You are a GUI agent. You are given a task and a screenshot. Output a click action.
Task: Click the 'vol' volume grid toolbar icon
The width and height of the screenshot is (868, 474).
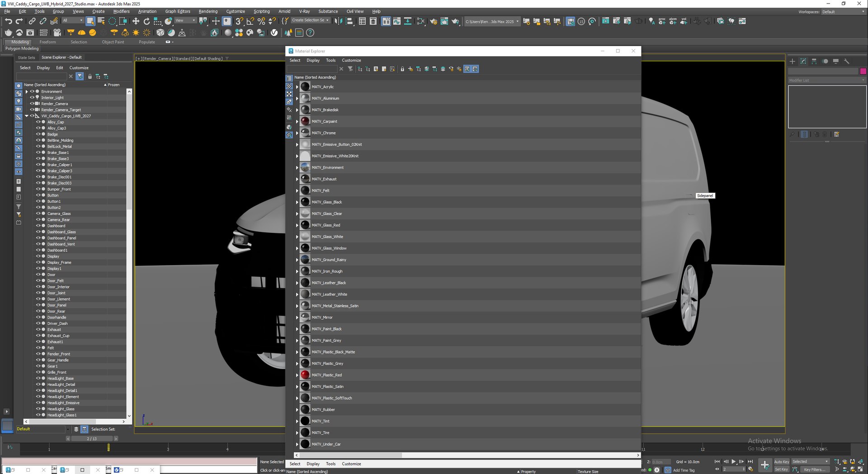pos(684,21)
